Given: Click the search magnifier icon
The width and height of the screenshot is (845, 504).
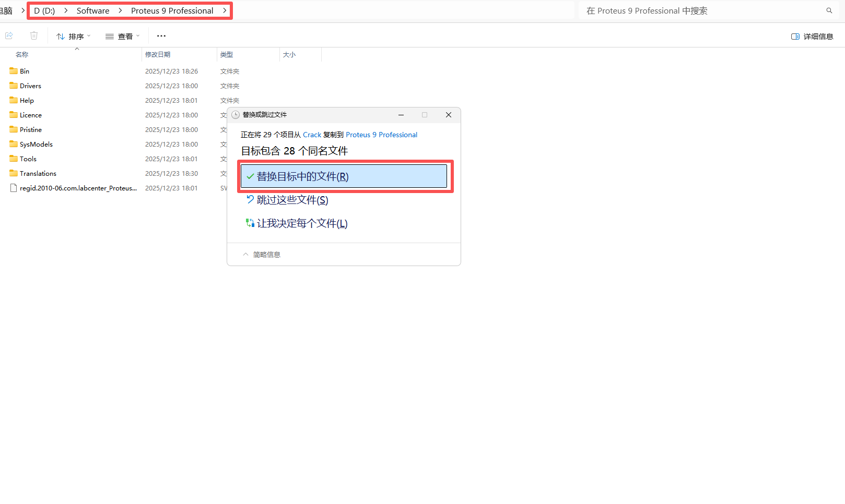Looking at the screenshot, I should [x=829, y=10].
